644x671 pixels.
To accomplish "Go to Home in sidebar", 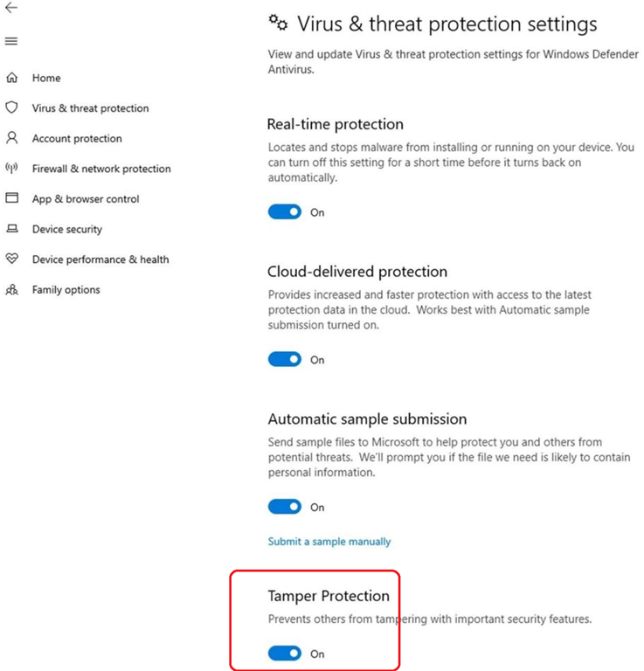I will tap(46, 78).
